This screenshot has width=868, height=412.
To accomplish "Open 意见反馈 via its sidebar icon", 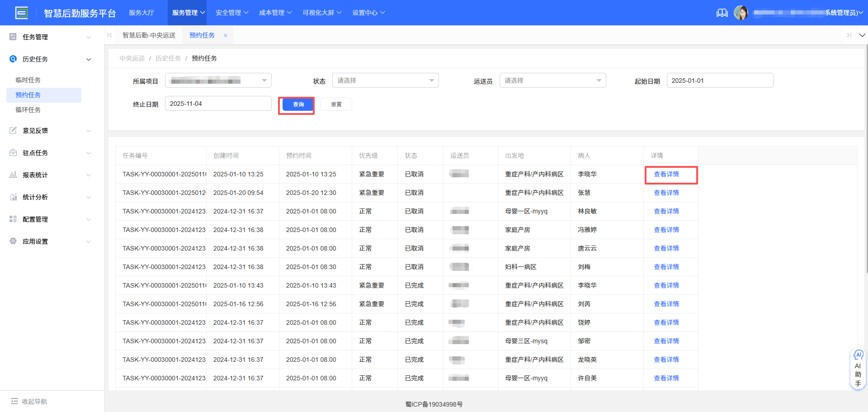I will (13, 130).
